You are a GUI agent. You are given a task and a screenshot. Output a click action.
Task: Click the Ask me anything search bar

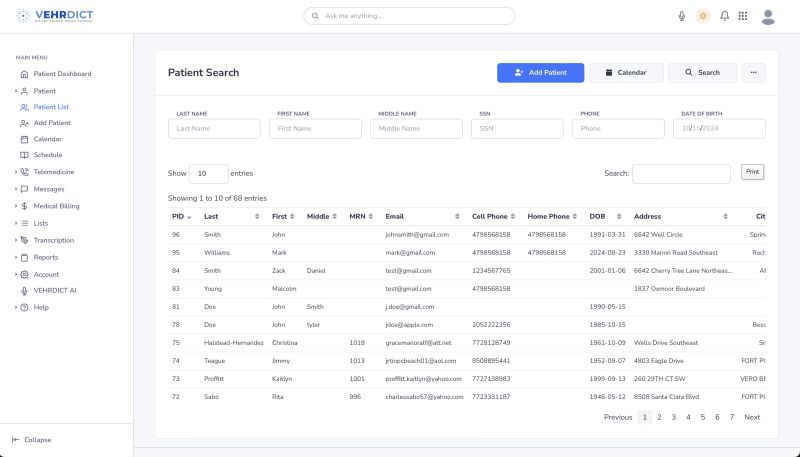click(x=409, y=16)
